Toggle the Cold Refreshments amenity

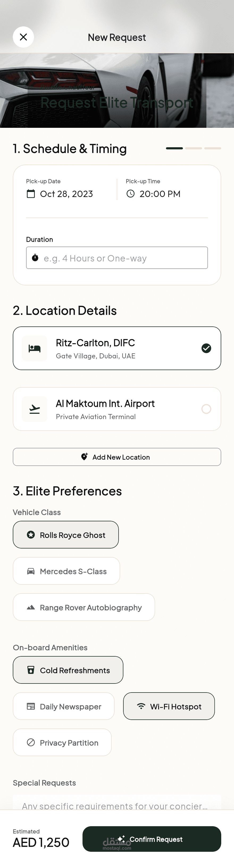(x=68, y=670)
